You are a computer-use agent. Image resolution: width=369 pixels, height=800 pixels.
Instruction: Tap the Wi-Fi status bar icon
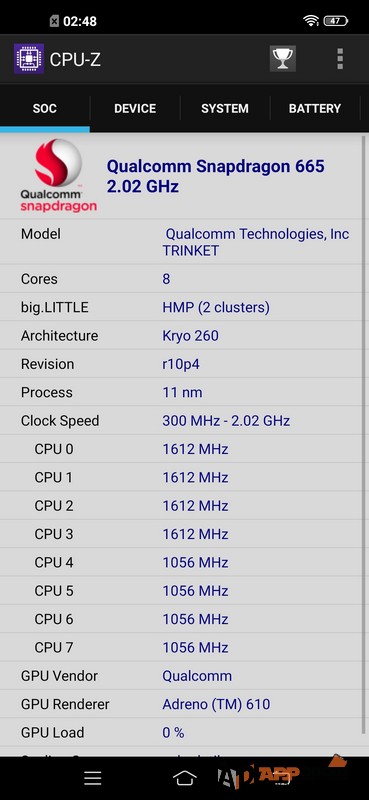point(310,21)
